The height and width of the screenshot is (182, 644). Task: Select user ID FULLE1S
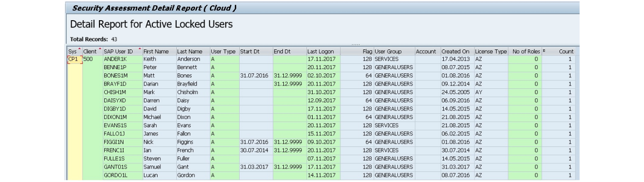122,158
